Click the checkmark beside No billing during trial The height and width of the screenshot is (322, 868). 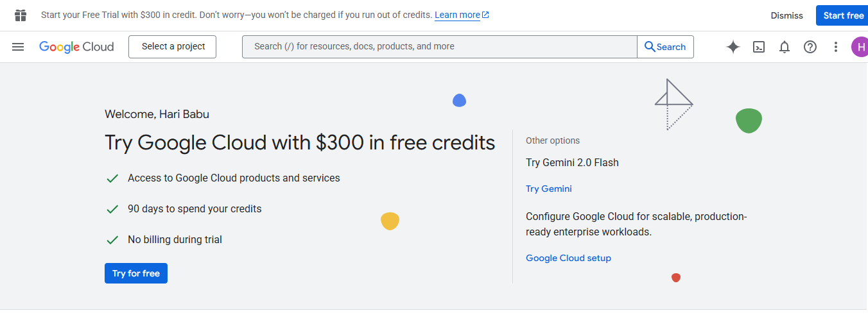[112, 240]
